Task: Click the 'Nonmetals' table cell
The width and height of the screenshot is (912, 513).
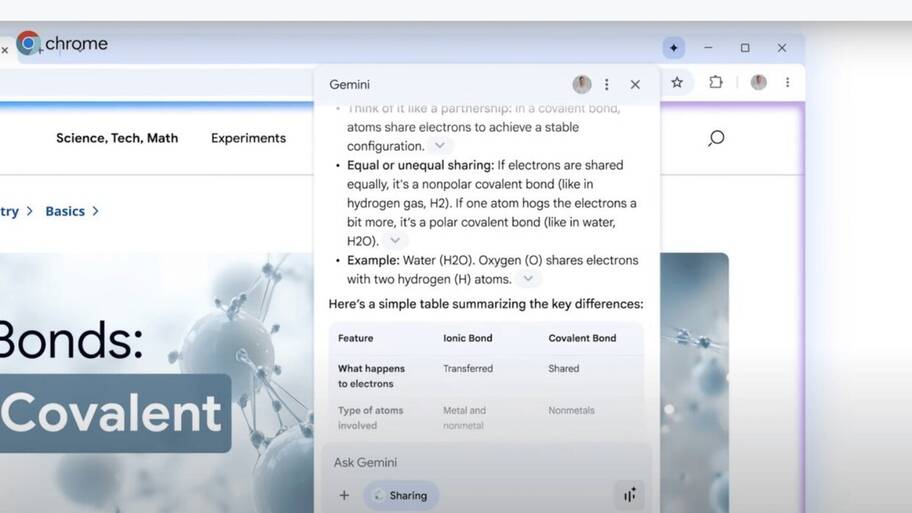Action: click(571, 410)
